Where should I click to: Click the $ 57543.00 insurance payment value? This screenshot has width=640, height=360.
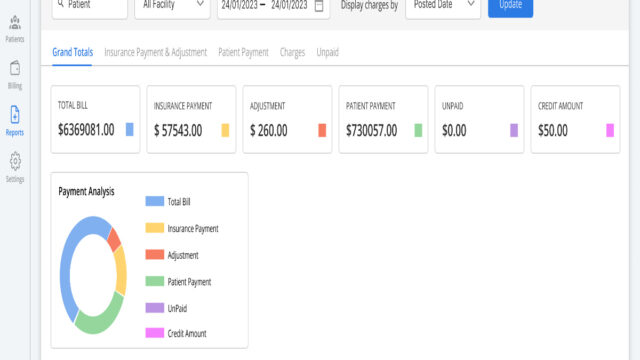[x=178, y=131]
